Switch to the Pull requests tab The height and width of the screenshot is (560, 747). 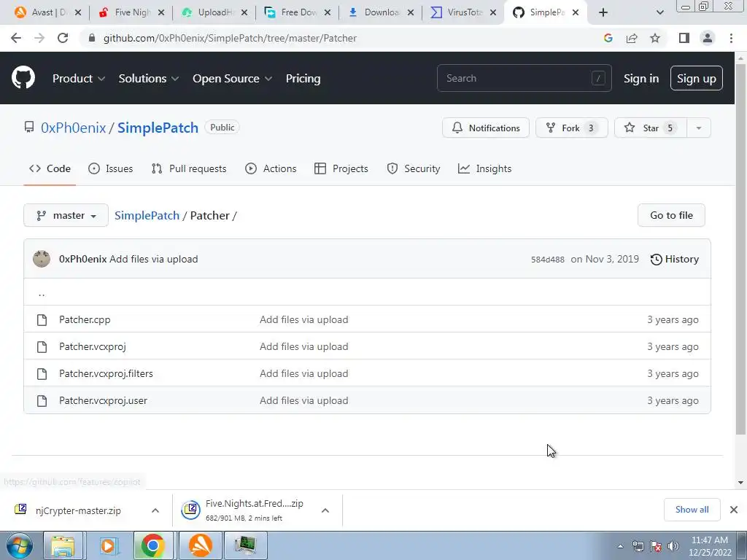[x=189, y=168]
